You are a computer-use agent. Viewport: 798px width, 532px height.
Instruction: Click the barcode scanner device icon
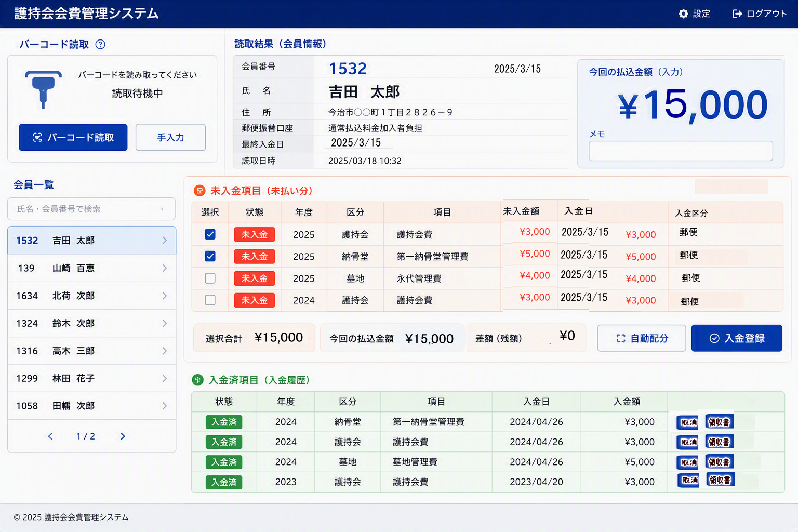coord(43,89)
